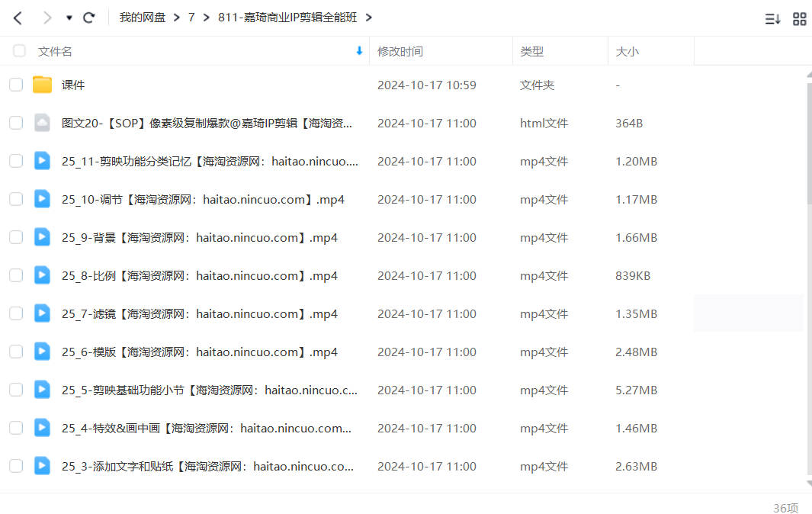Click video icon of 25_4-特效&画中画
Viewport: 812px width, 514px height.
coord(42,428)
